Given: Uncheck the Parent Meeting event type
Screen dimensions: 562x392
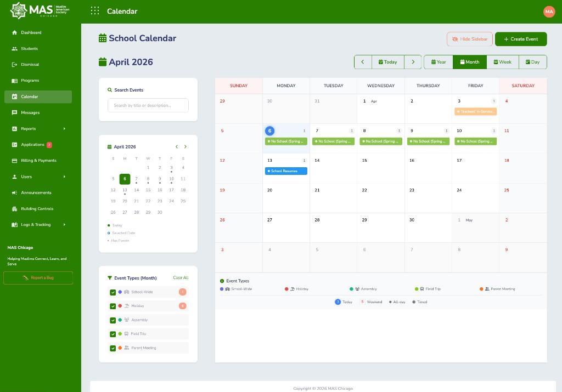Looking at the screenshot, I should point(113,348).
